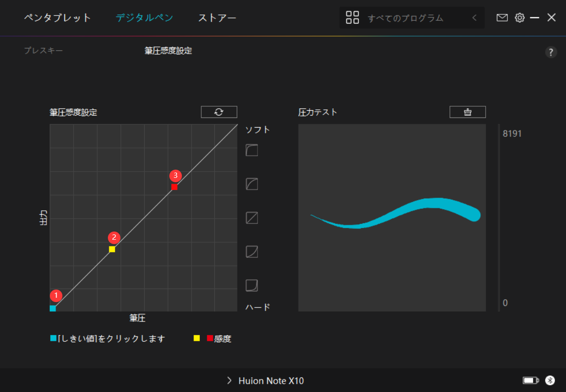Reset the pressure curve with the refresh icon
Screen dimensions: 566x392
[x=219, y=112]
